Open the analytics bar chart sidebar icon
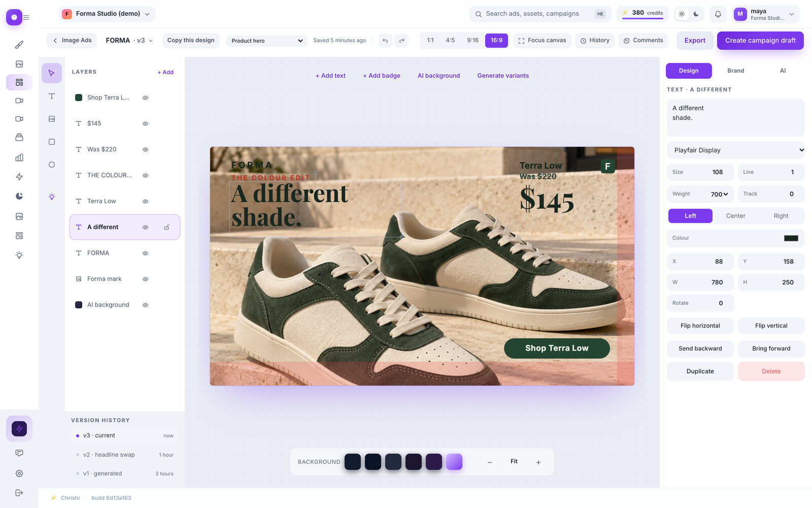The image size is (812, 508). [19, 157]
